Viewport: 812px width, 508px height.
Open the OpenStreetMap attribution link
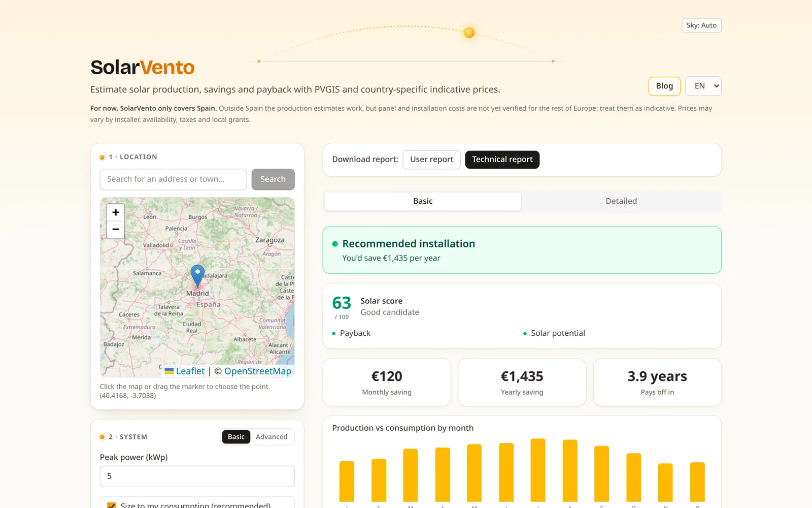pos(258,371)
